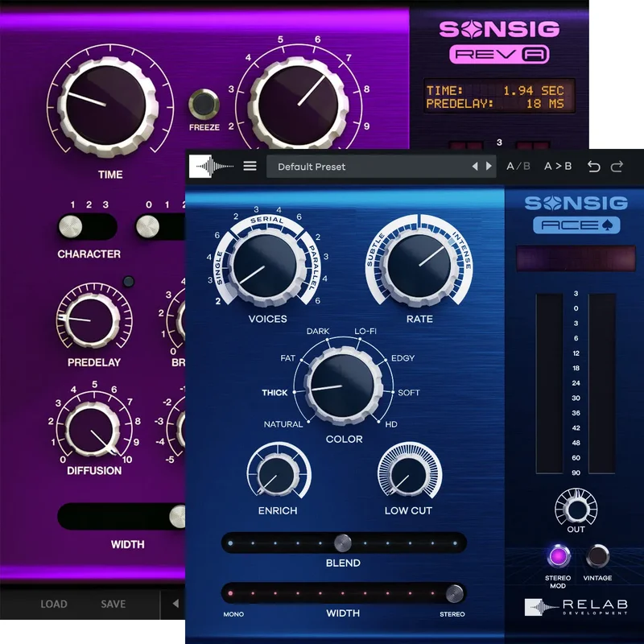
Task: Click the Character switch in REV A
Action: (87, 227)
